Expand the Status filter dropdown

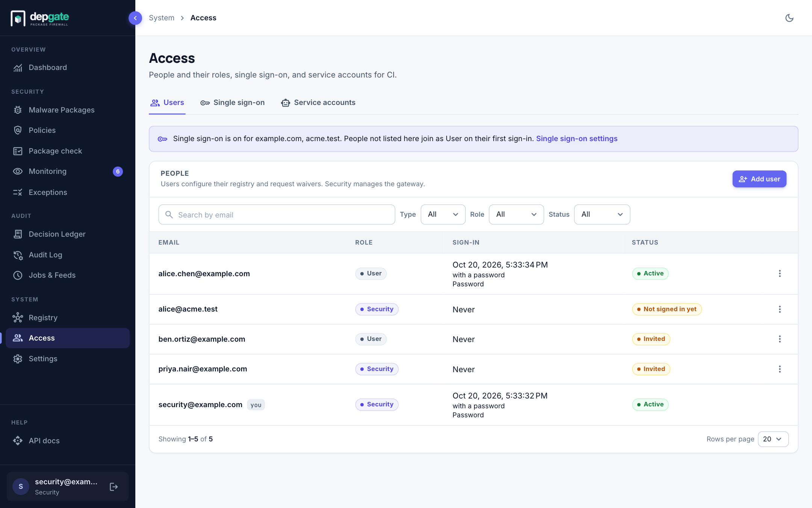(x=602, y=214)
